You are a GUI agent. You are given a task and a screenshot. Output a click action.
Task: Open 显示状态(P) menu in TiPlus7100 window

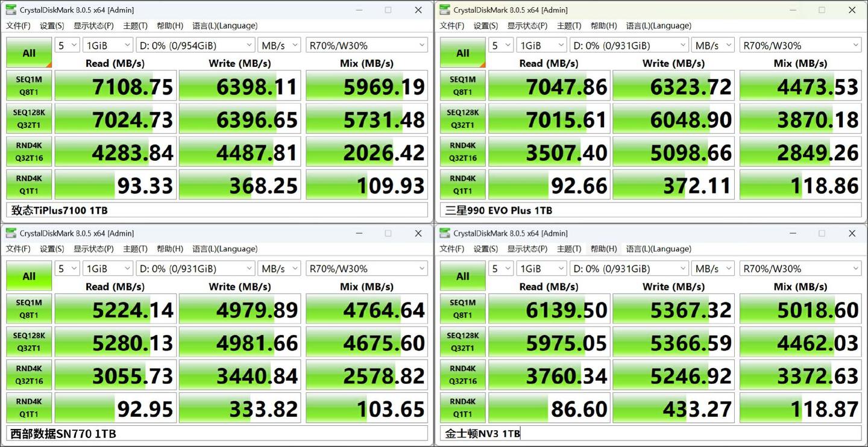93,25
